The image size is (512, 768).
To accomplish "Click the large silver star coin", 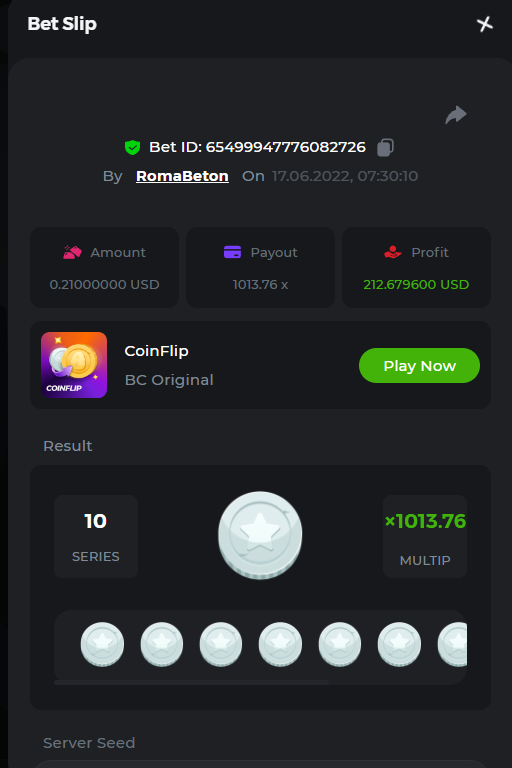I will [260, 535].
